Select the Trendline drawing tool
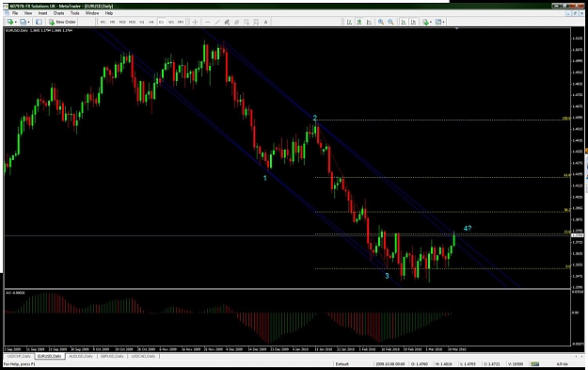The image size is (588, 370). pyautogui.click(x=217, y=23)
